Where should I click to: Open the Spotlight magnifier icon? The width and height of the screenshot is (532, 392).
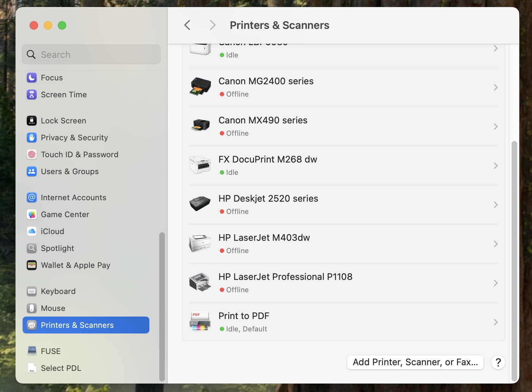[x=32, y=248]
